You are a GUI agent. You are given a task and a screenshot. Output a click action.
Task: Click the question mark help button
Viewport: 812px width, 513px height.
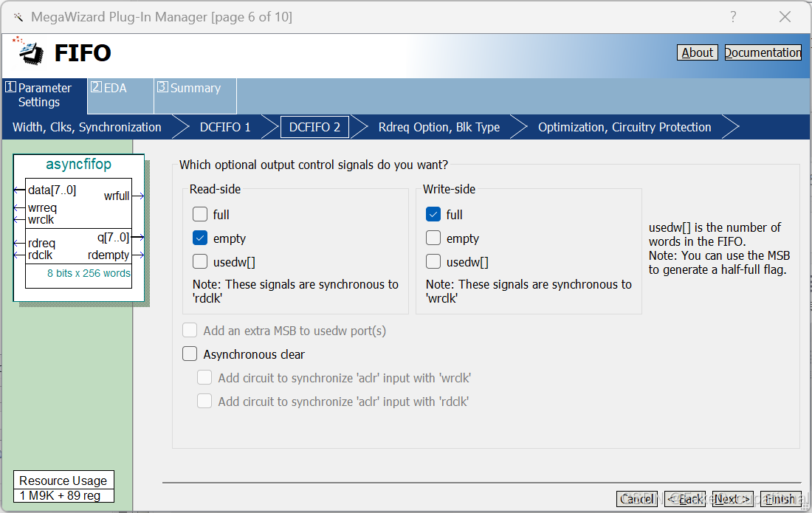[x=733, y=17]
